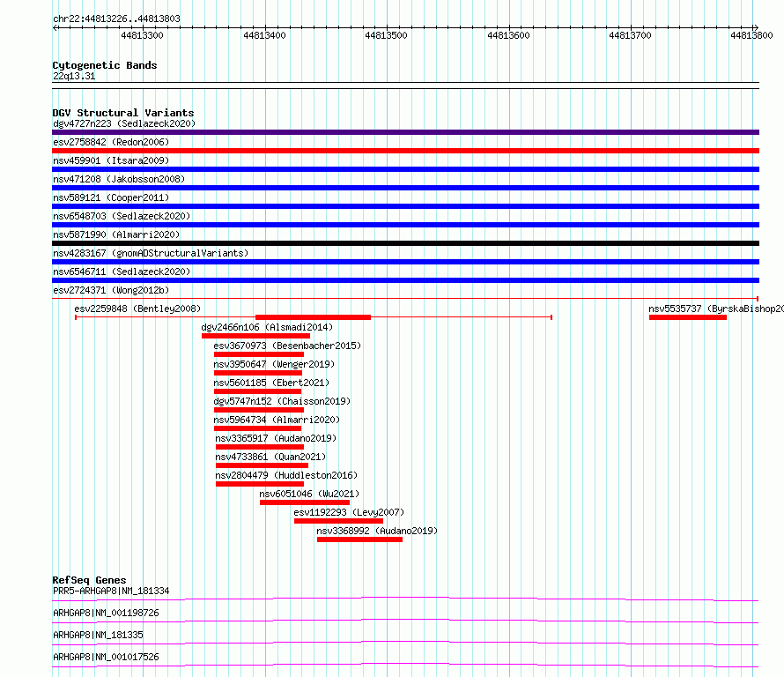Viewport: 784px width, 677px height.
Task: Open nsv5871990 (Almarri2020) variant
Action: point(116,234)
